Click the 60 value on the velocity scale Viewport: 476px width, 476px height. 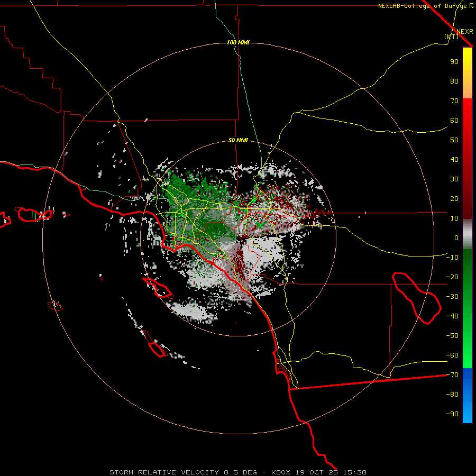click(x=454, y=121)
